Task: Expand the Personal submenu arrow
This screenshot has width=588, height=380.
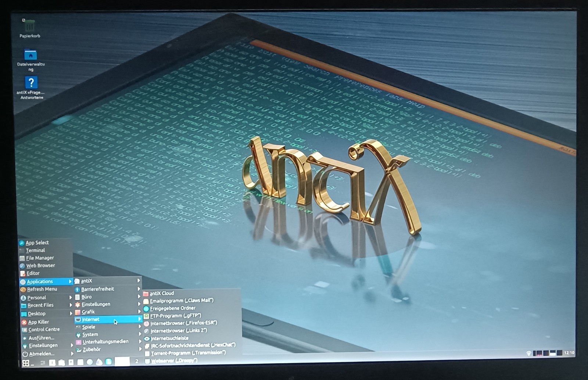Action: pyautogui.click(x=71, y=297)
